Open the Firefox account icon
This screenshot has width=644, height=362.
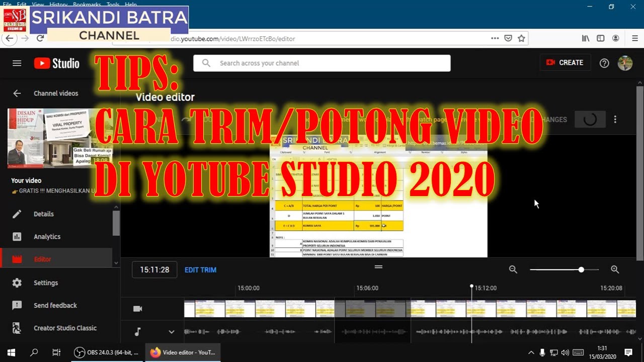click(615, 38)
